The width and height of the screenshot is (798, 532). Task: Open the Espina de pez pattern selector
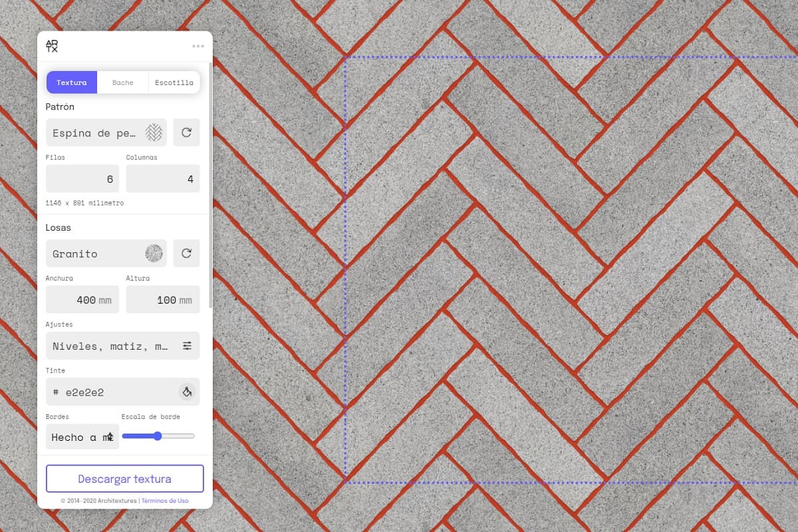coord(106,133)
